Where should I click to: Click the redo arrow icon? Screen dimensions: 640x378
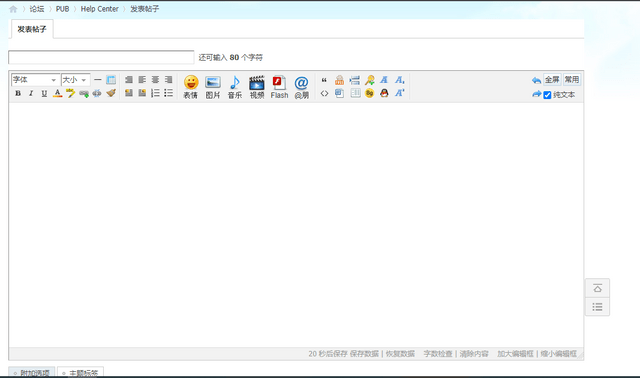[536, 94]
